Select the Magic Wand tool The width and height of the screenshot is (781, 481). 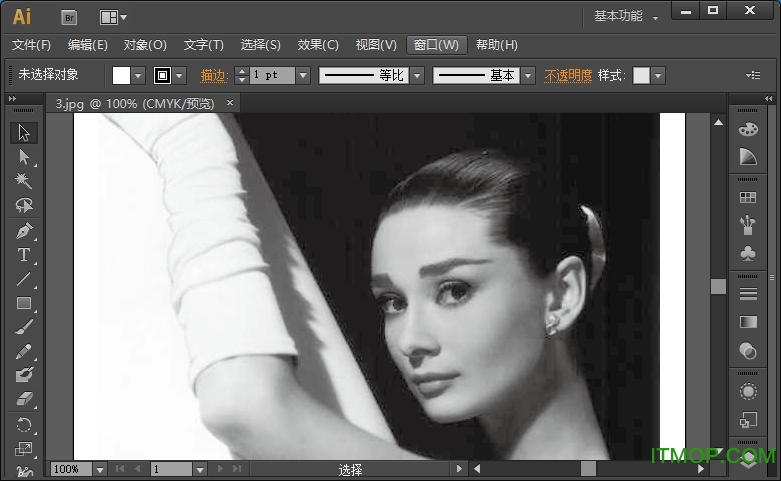[x=25, y=181]
